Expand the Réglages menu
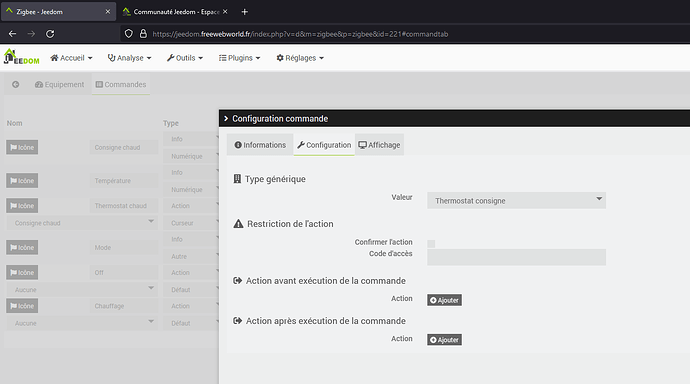Screen dimensions: 690x384 [x=300, y=58]
